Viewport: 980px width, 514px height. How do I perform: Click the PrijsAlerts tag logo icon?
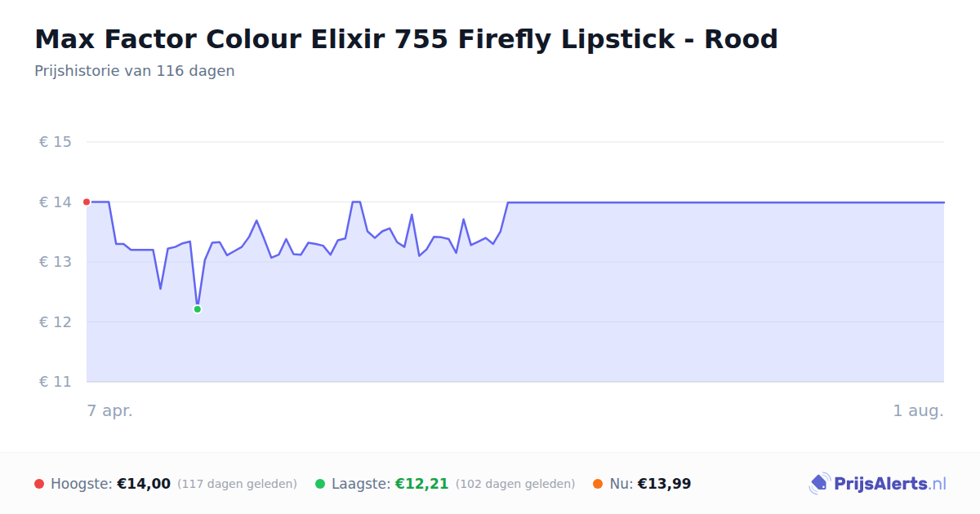click(x=820, y=484)
